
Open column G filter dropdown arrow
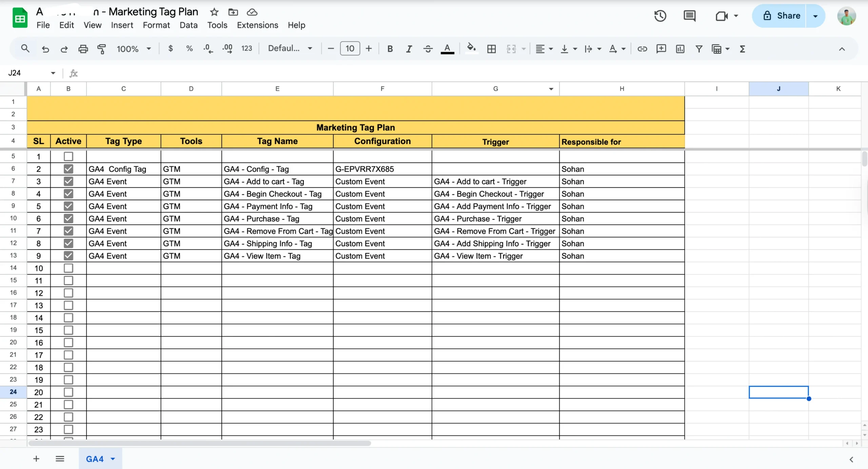551,89
